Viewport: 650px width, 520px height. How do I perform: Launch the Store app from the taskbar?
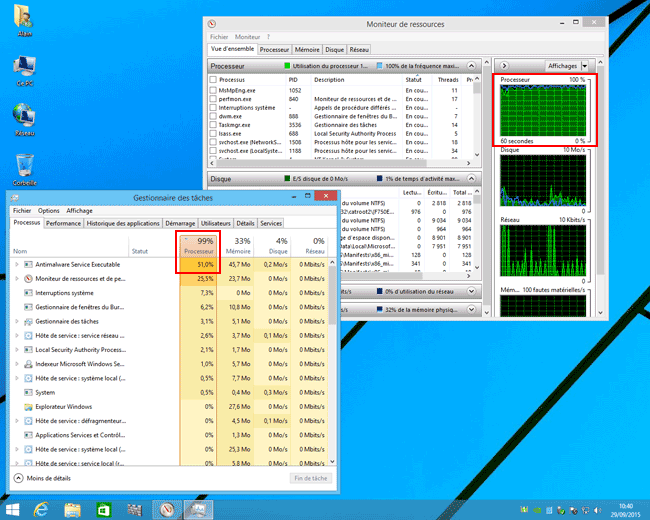pos(103,509)
